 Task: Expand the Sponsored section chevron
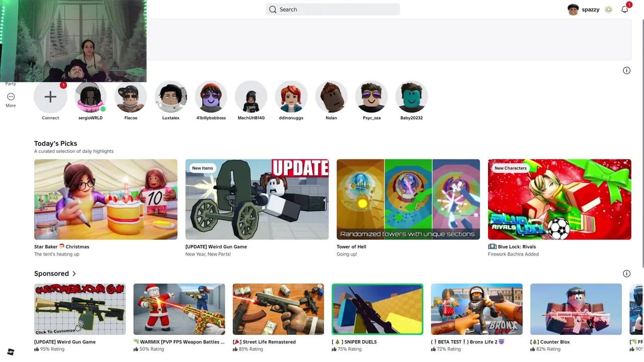[x=74, y=274]
